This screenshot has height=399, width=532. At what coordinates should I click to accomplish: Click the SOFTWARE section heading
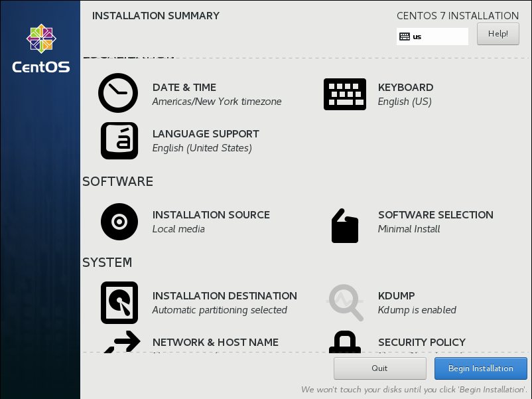pos(117,181)
